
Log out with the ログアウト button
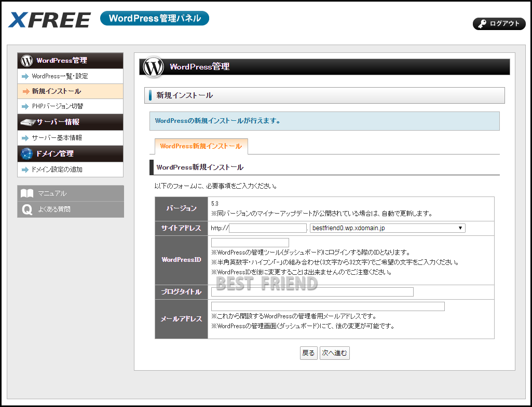point(499,24)
